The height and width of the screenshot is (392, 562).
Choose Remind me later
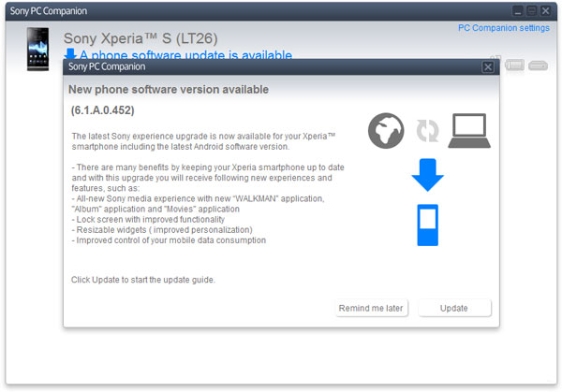tap(371, 308)
